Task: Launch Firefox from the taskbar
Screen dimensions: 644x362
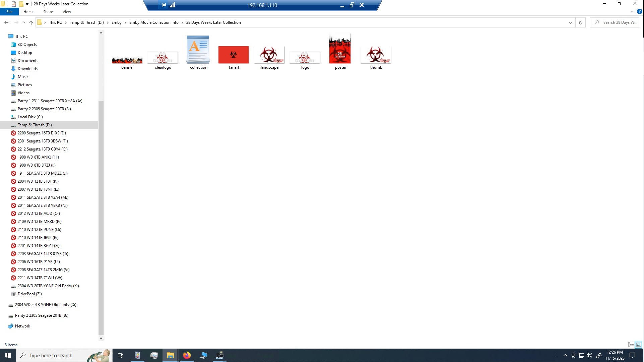Action: (187, 355)
